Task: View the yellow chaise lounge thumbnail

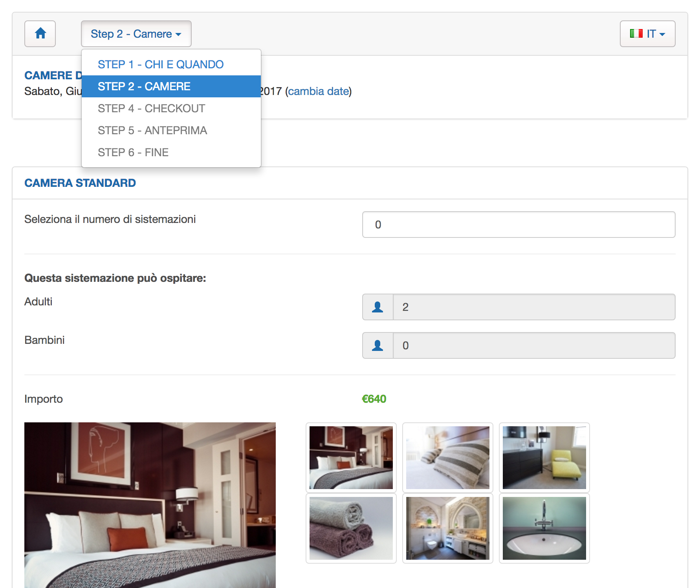Action: 544,458
